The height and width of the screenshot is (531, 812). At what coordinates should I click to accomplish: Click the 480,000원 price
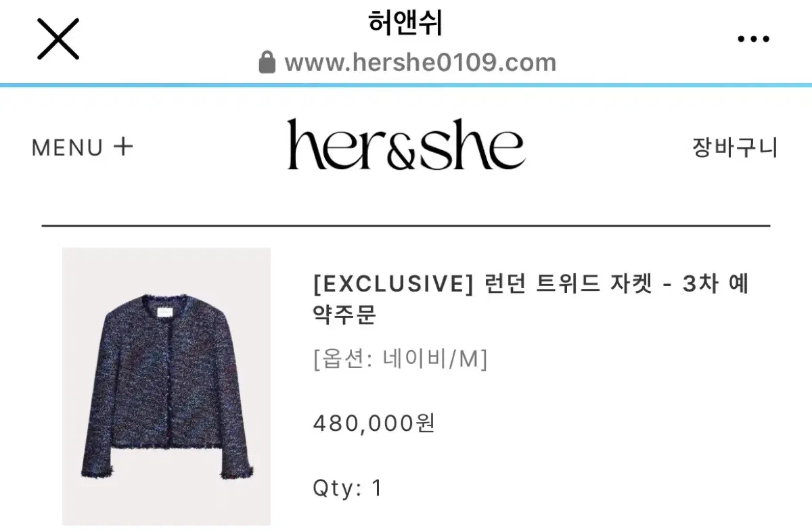click(374, 423)
